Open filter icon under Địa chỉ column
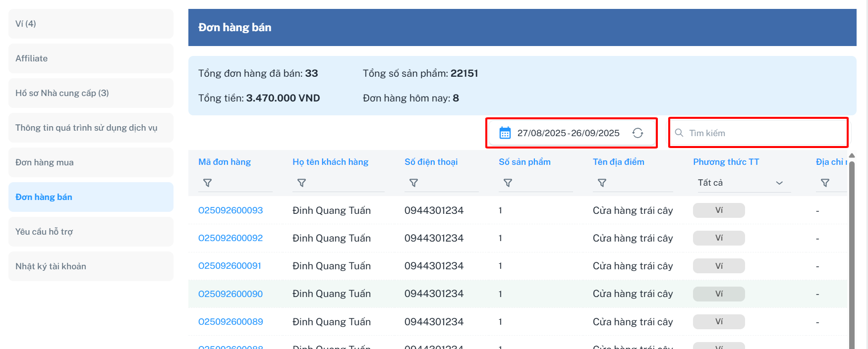Screen dimensions: 868x349 (825, 183)
